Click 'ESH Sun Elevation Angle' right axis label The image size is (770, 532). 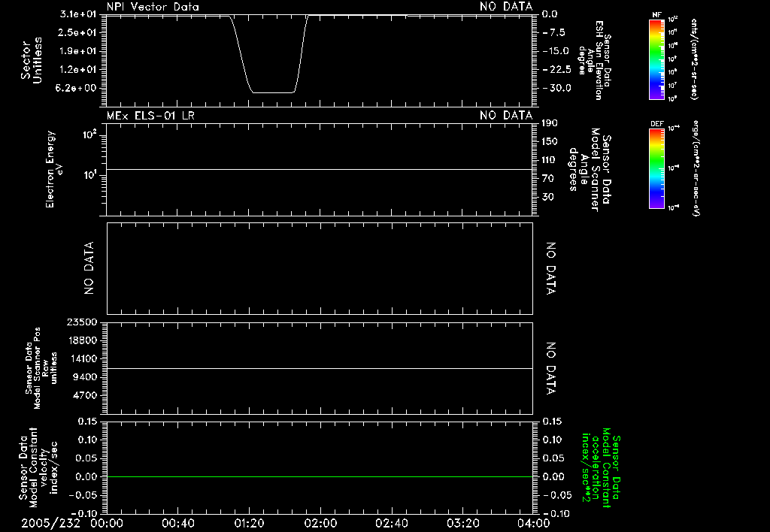[x=595, y=60]
